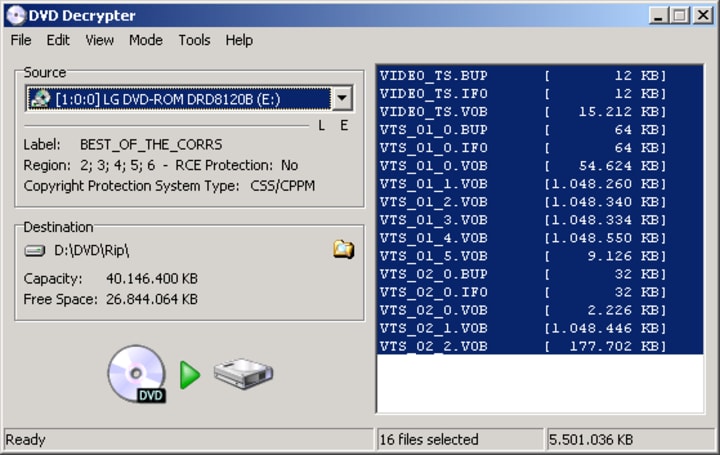Viewport: 720px width, 455px height.
Task: Select VTS_01_5.VOB in the file list
Action: click(x=540, y=256)
